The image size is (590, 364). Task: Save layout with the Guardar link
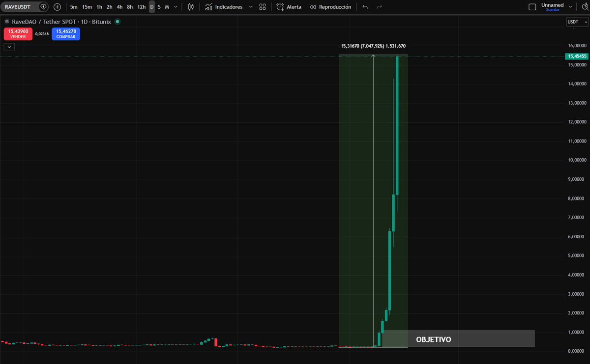(552, 10)
